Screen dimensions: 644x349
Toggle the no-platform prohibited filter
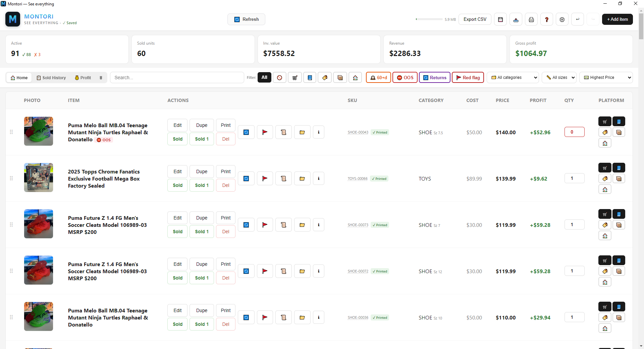click(x=280, y=78)
